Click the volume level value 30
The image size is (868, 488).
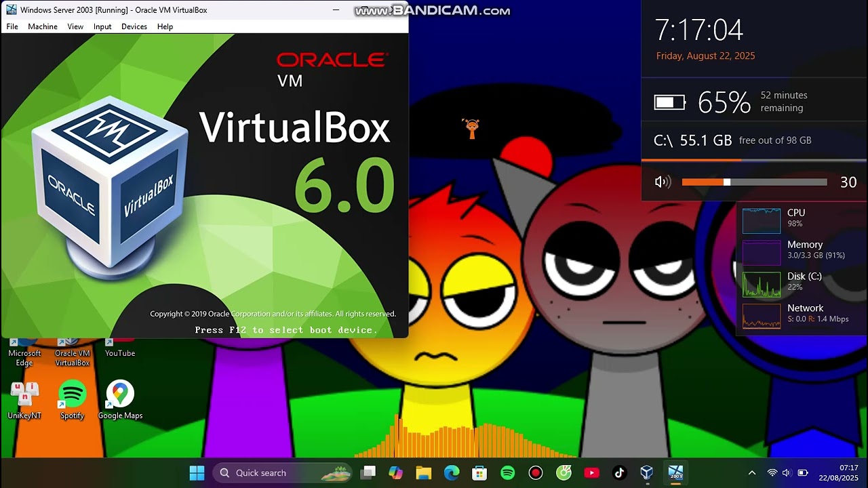(x=848, y=182)
